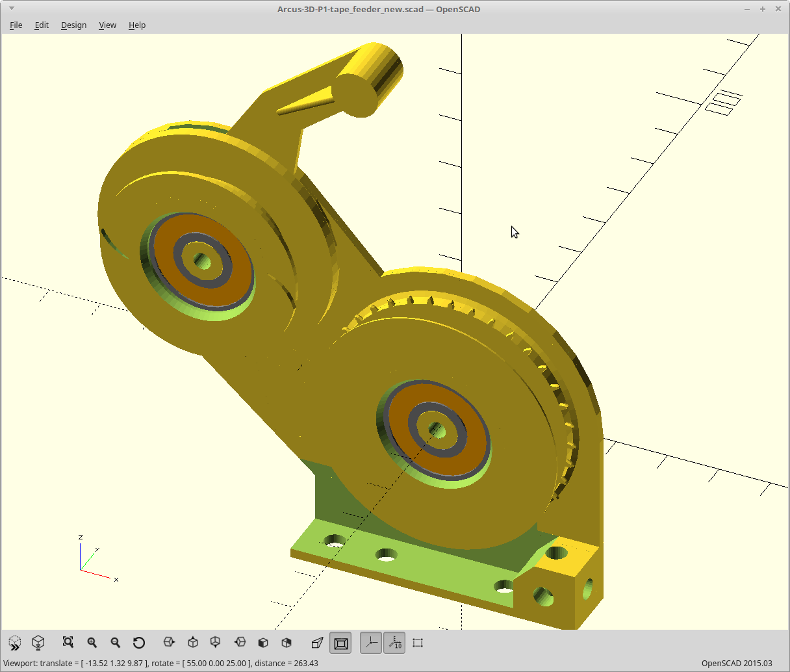Minimize the OpenSCAD window

pos(747,9)
